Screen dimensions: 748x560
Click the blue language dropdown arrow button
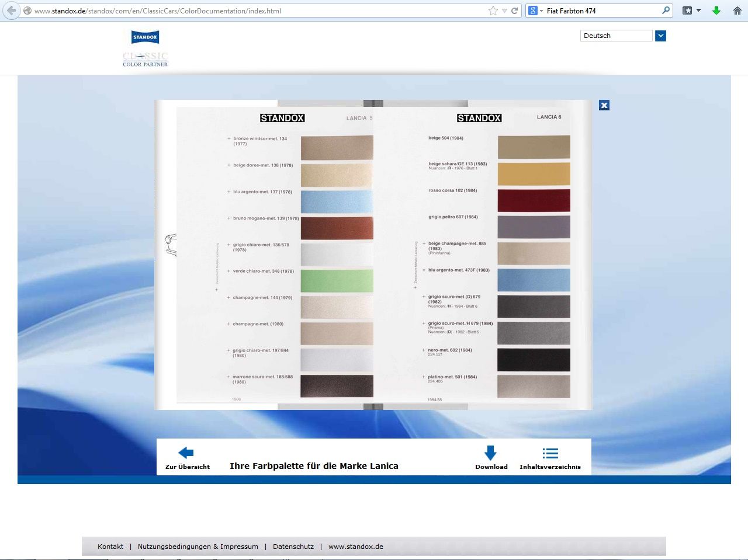[660, 36]
